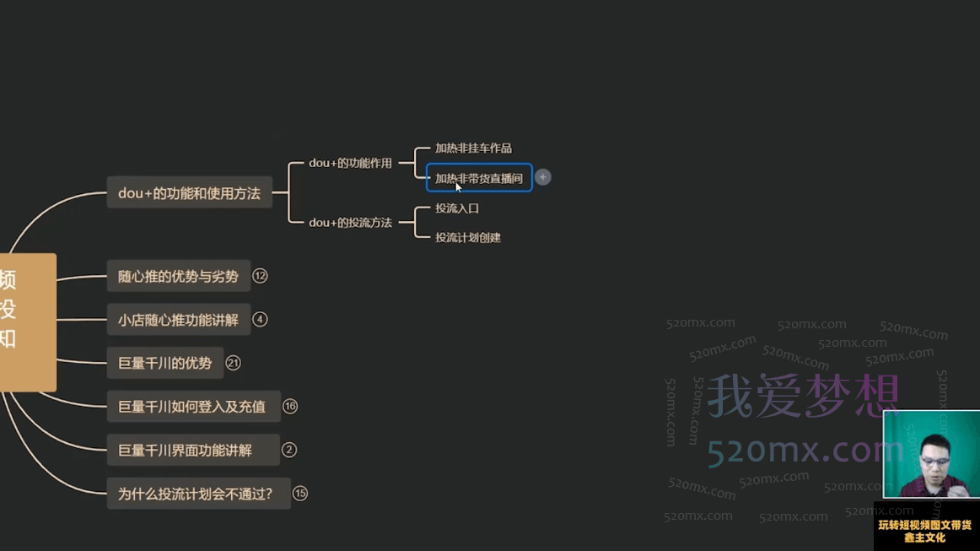
Task: Expand the "巨量千川如何登入及充值" branch badge
Action: click(x=290, y=406)
